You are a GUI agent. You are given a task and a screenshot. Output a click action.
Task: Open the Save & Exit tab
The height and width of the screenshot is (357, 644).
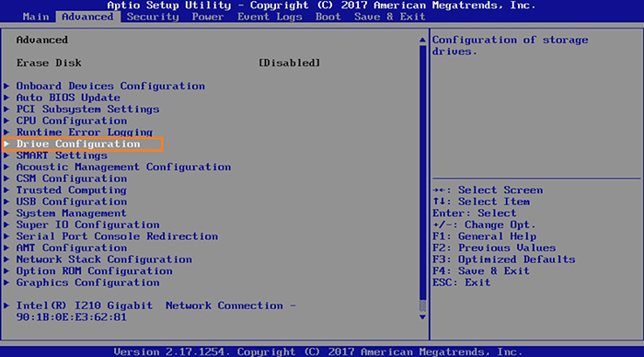[390, 17]
